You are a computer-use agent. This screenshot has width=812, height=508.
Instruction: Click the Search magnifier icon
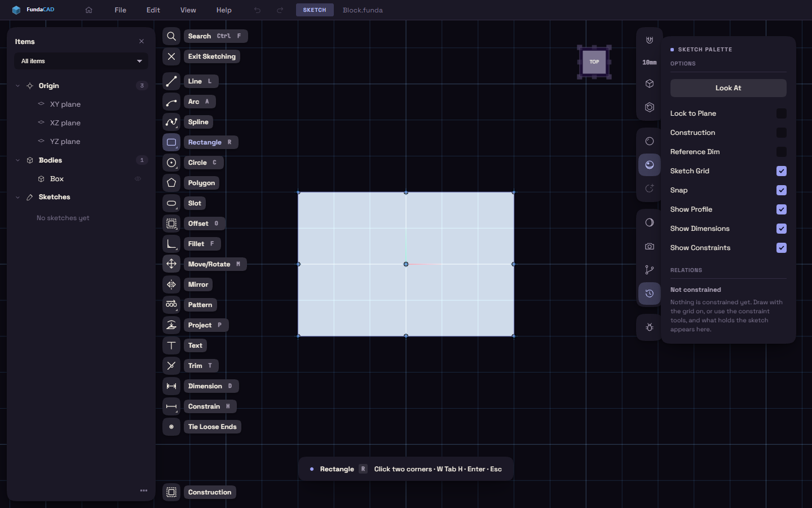coord(171,36)
